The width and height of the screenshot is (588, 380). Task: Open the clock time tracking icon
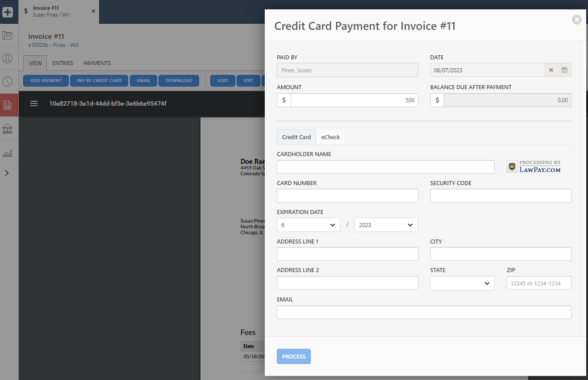(x=8, y=82)
